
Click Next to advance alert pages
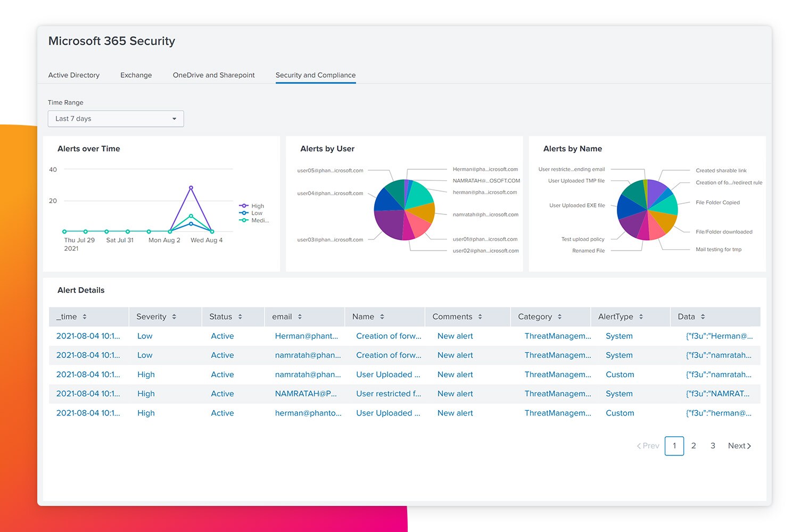(739, 446)
